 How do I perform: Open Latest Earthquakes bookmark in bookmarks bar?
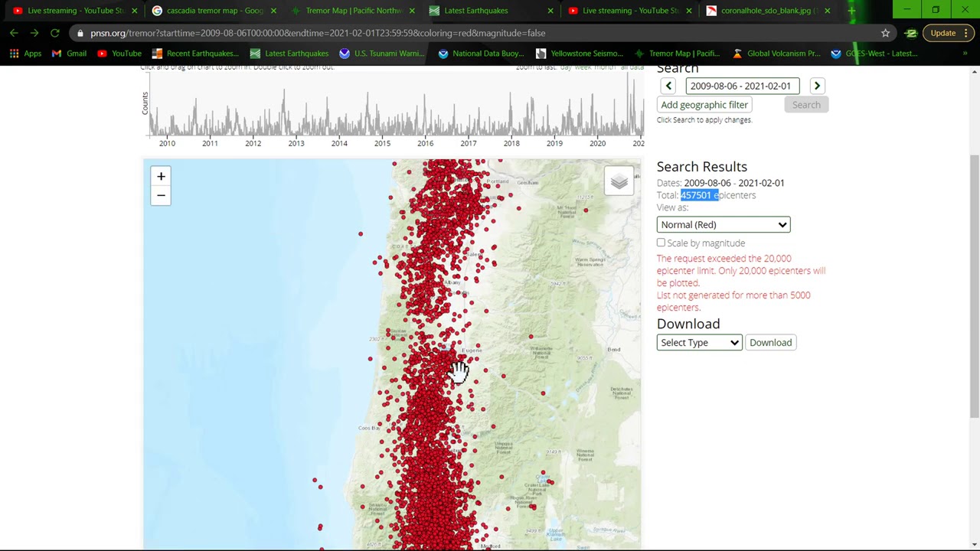pyautogui.click(x=289, y=54)
